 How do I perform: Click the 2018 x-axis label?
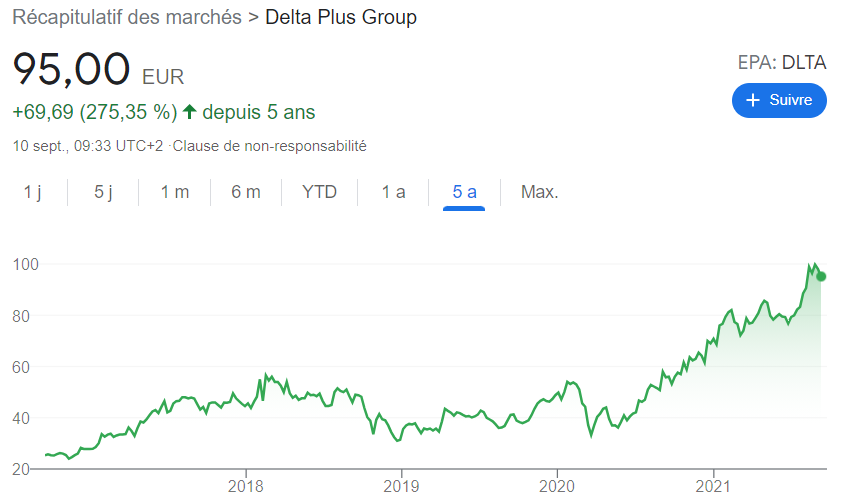[245, 488]
